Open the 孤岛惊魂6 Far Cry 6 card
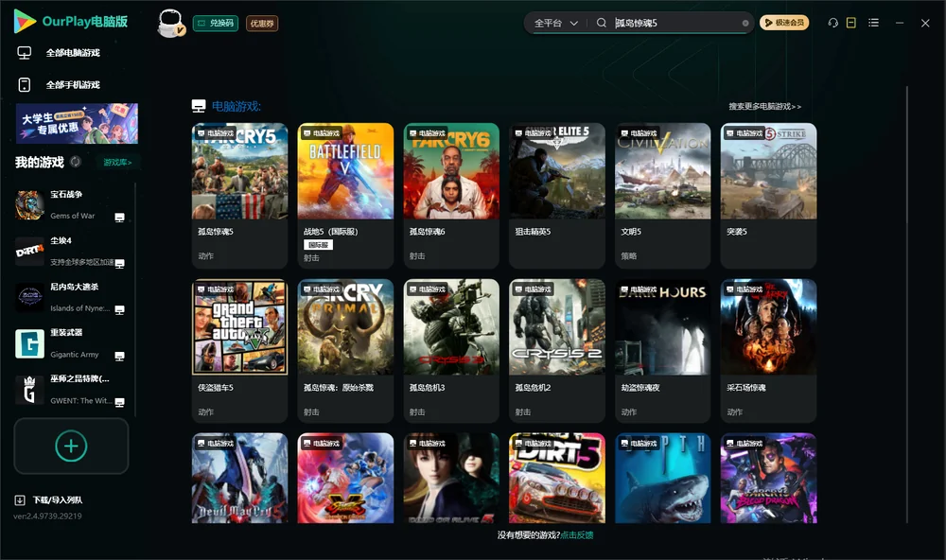The image size is (946, 560). pyautogui.click(x=451, y=196)
